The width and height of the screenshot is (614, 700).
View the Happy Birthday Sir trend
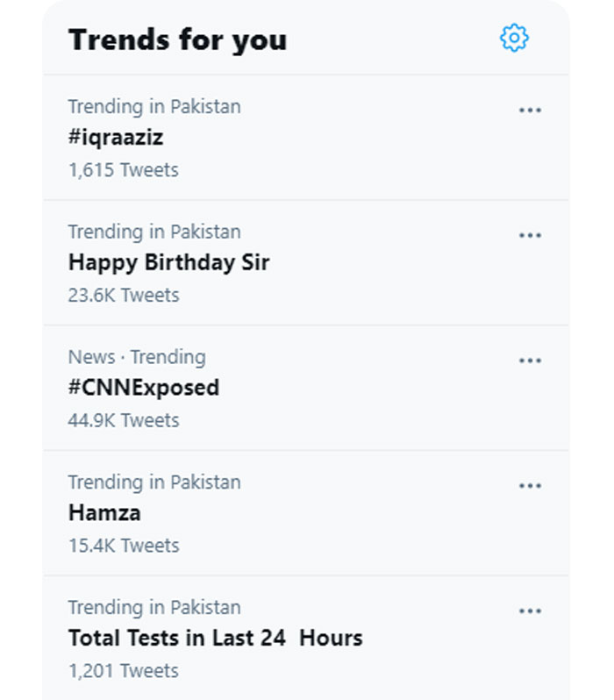[168, 263]
